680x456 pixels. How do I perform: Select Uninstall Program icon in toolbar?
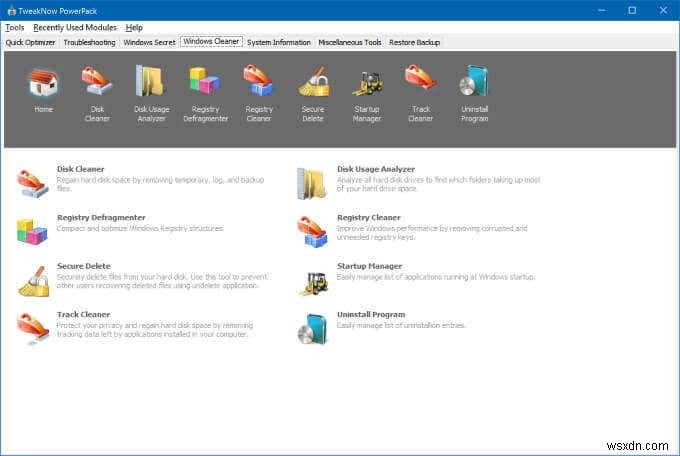(474, 81)
